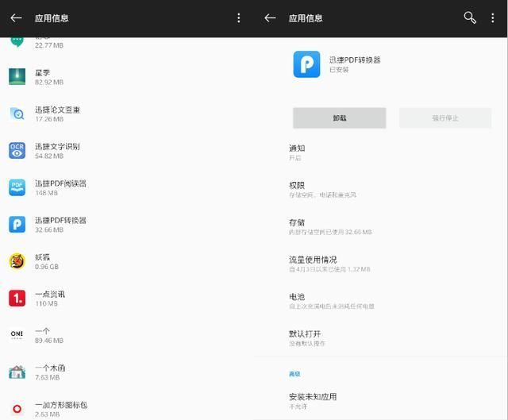Select the 一点资讯 list entry
Viewport: 508px width, 420px height.
point(127,299)
